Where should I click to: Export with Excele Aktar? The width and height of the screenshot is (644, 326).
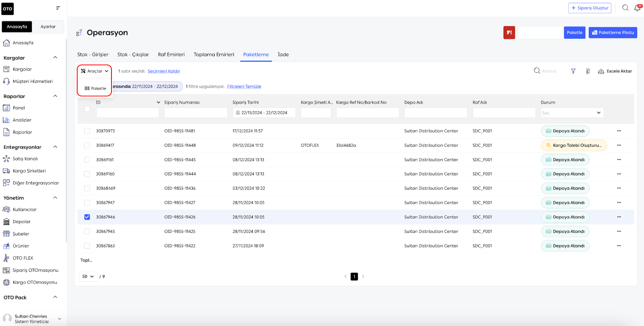click(615, 71)
